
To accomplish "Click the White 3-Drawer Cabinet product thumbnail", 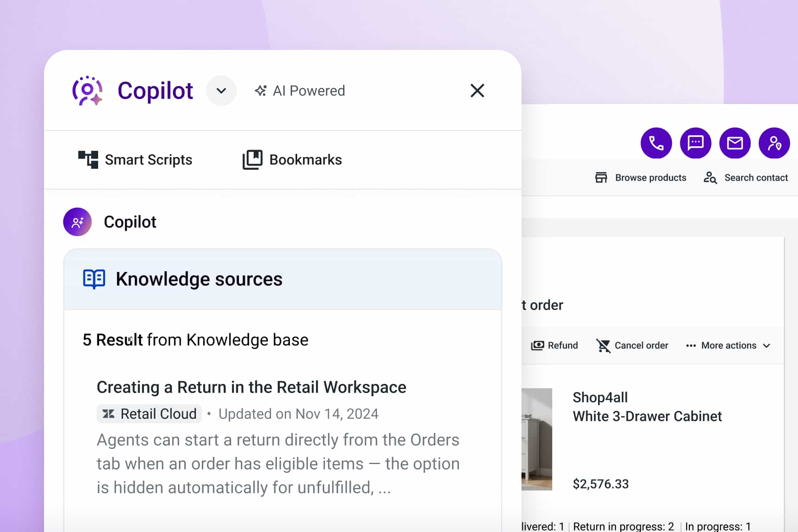I will pos(537,439).
